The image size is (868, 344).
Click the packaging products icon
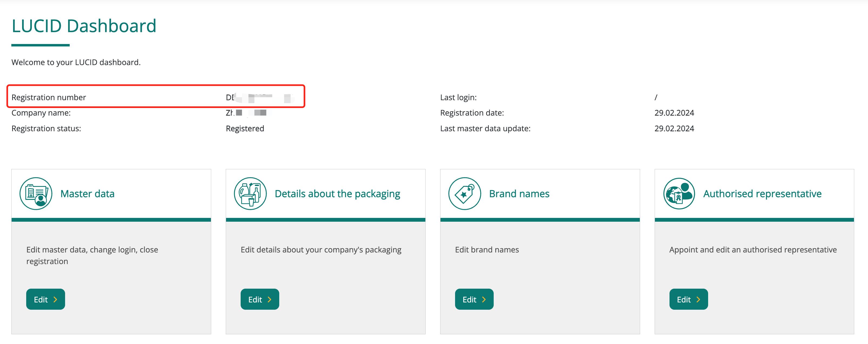coord(250,194)
